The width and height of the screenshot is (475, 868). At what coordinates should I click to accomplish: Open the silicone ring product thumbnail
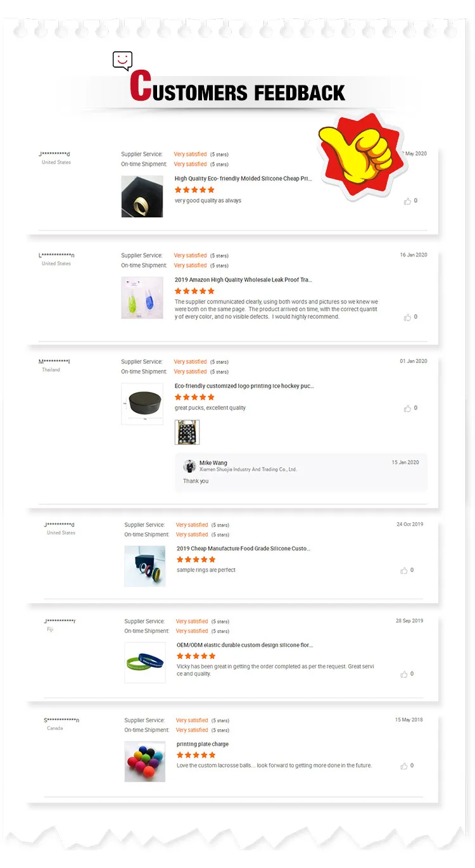pos(142,196)
